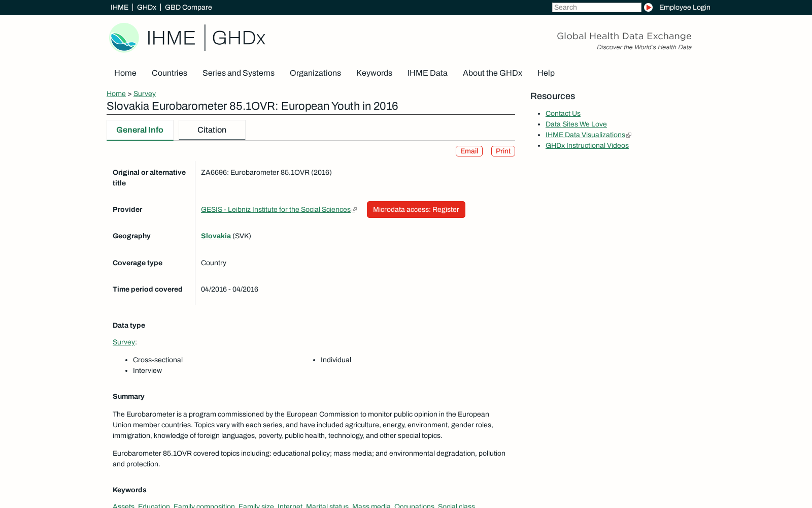The width and height of the screenshot is (812, 508).
Task: Open GBD Compare in top bar
Action: (x=188, y=7)
